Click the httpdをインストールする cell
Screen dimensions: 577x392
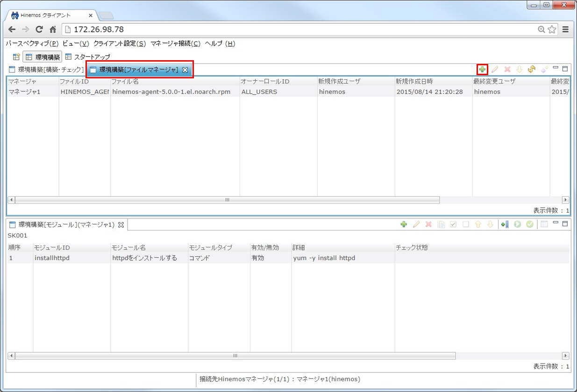(149, 258)
